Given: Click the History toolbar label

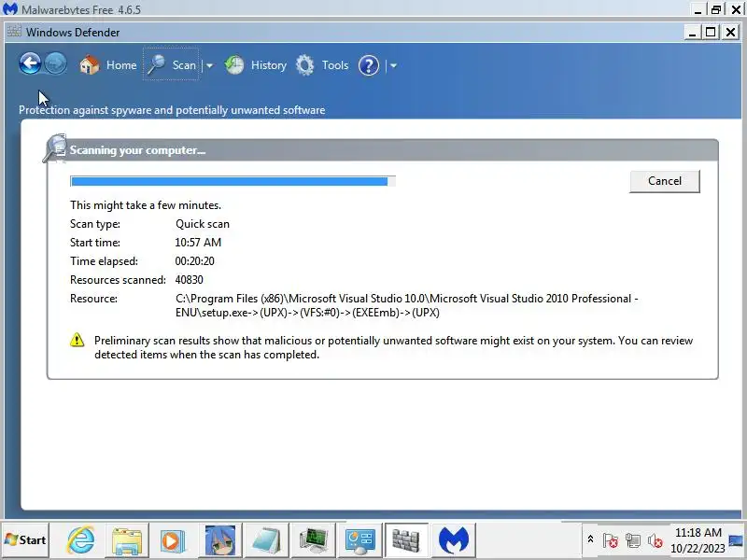Looking at the screenshot, I should 269,64.
